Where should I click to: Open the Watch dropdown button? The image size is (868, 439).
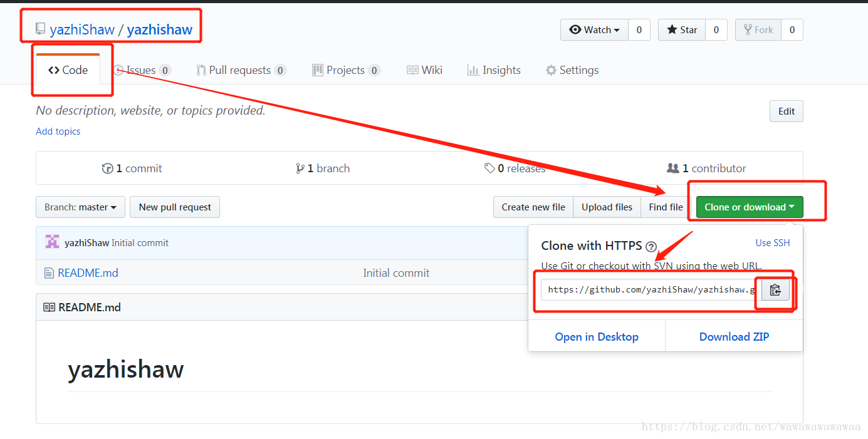(594, 30)
